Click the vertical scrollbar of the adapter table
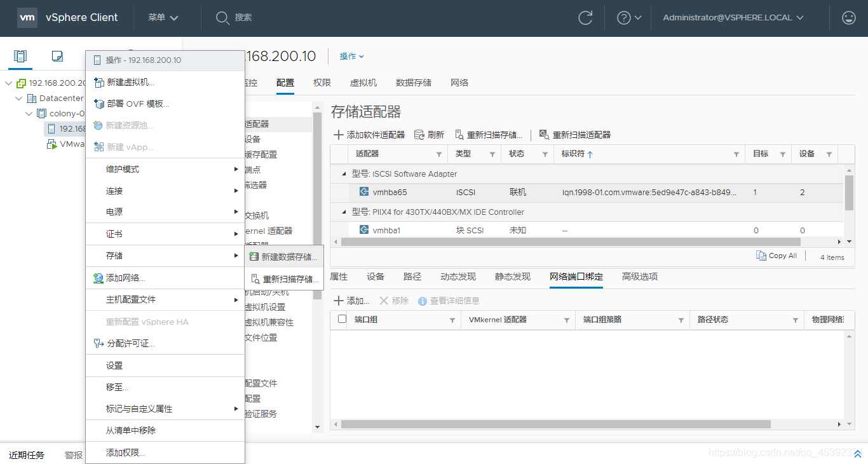This screenshot has width=868, height=464. click(849, 193)
